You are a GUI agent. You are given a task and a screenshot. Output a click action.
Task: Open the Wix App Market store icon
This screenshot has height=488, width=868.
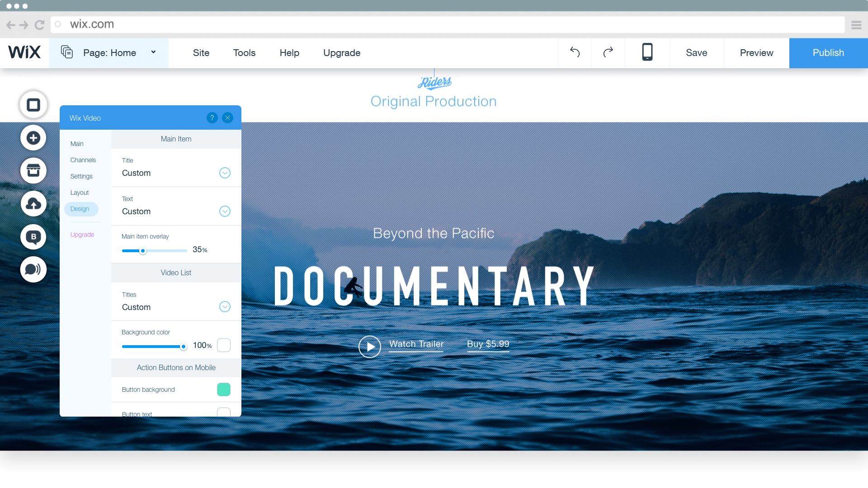[33, 171]
